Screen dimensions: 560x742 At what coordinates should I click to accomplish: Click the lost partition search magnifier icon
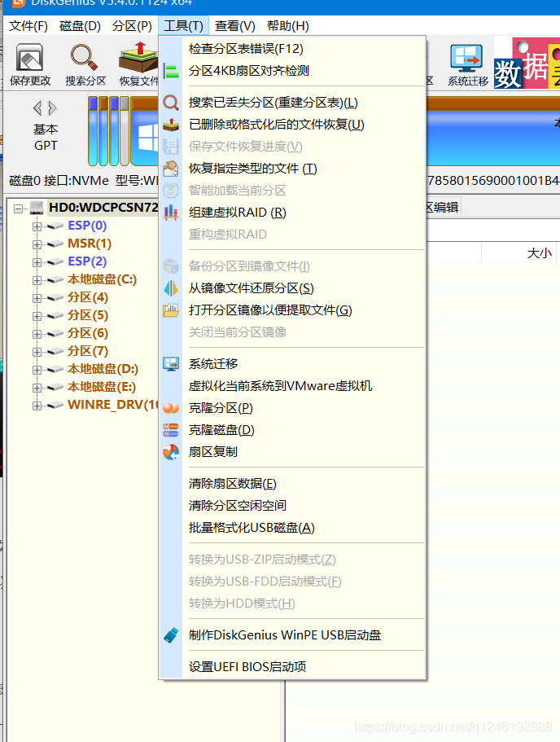[171, 103]
